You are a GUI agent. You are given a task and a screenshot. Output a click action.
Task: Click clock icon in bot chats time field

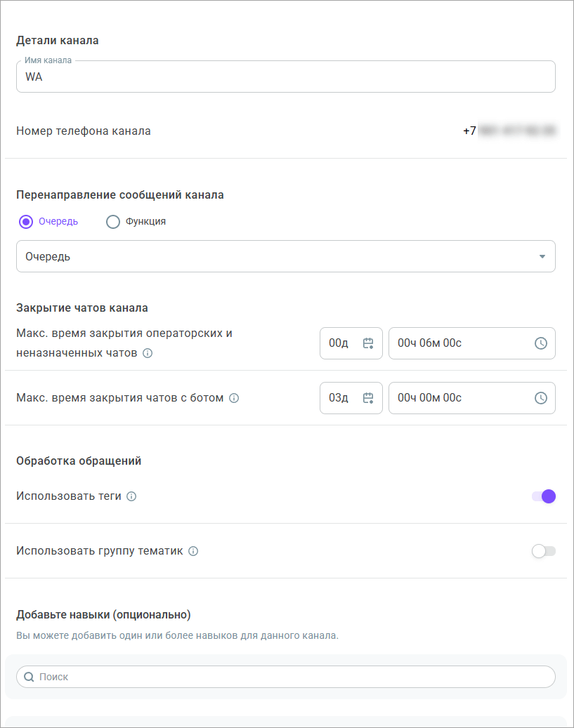pyautogui.click(x=541, y=398)
